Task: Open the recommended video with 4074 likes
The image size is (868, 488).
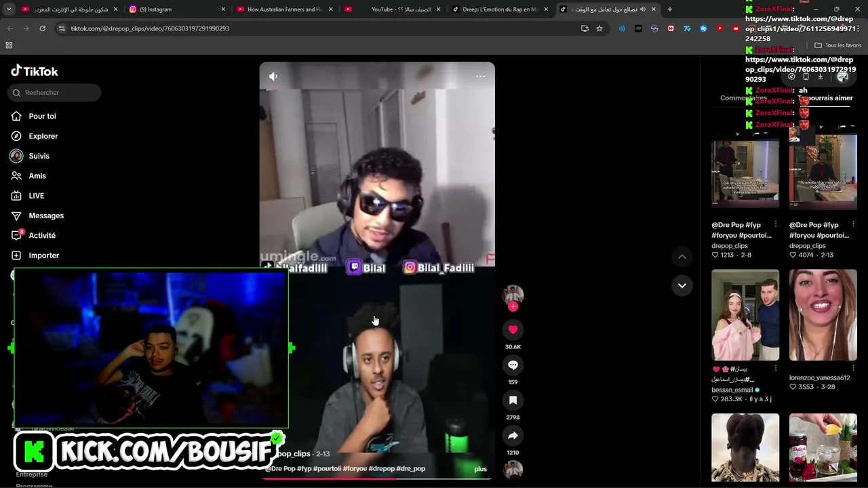Action: (x=823, y=168)
